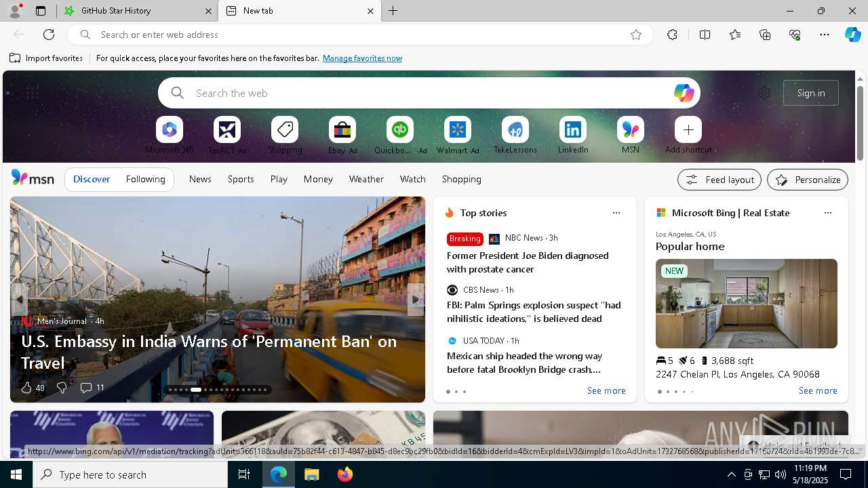Show previous carousel story

click(20, 300)
